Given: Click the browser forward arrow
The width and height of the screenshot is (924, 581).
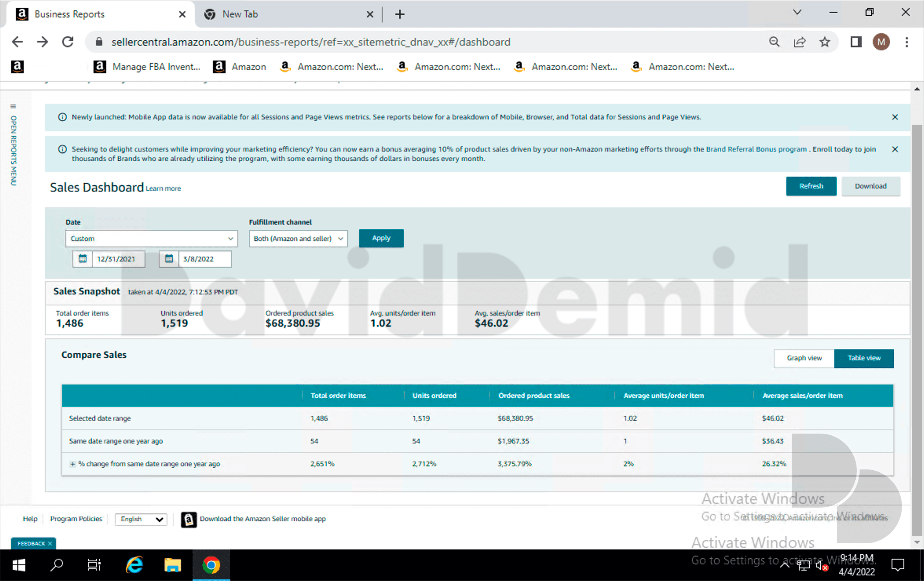Looking at the screenshot, I should coord(42,42).
